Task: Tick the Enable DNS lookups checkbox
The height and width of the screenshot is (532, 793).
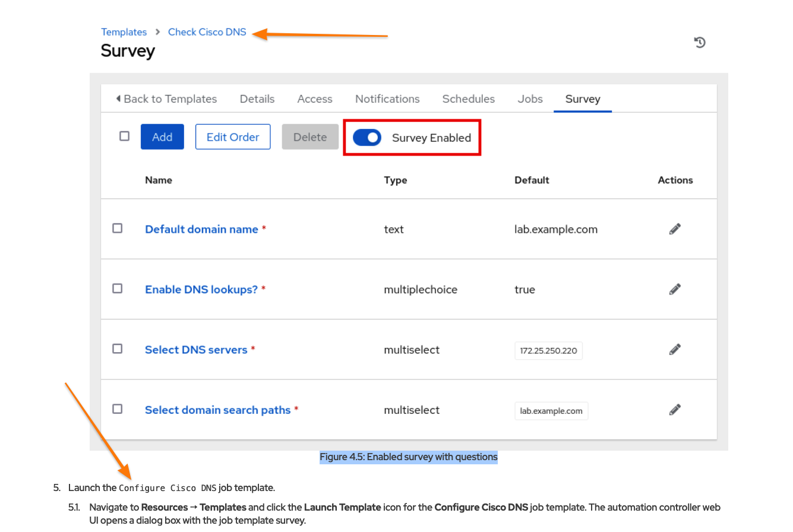Action: tap(118, 288)
